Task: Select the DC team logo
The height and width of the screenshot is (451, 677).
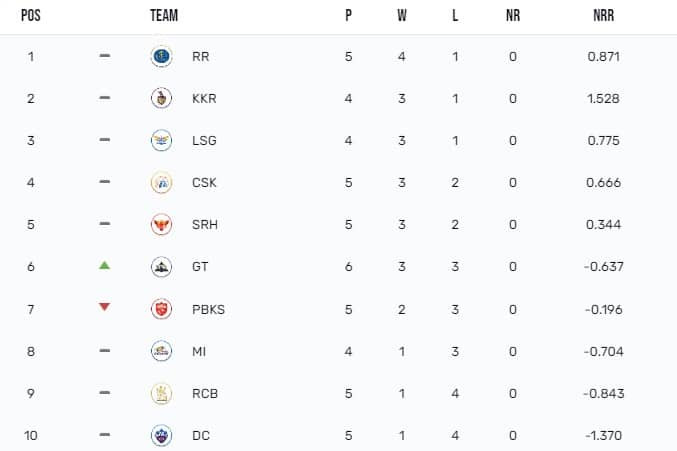Action: tap(161, 435)
